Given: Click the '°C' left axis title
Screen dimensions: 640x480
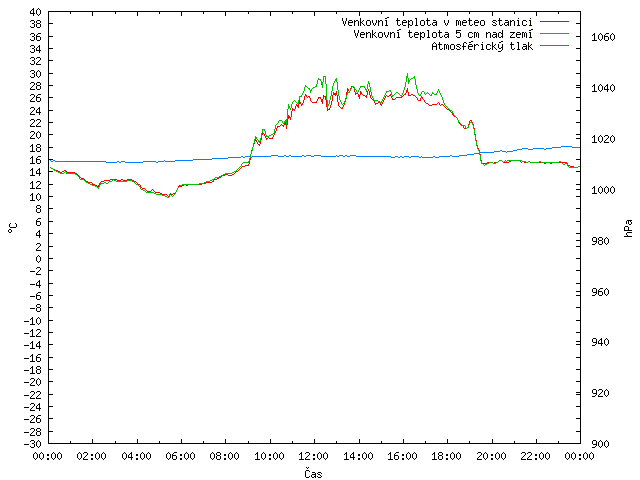Looking at the screenshot, I should tap(12, 228).
